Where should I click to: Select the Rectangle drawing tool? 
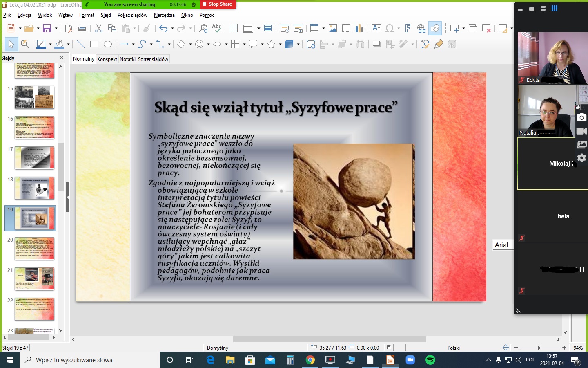pos(94,44)
